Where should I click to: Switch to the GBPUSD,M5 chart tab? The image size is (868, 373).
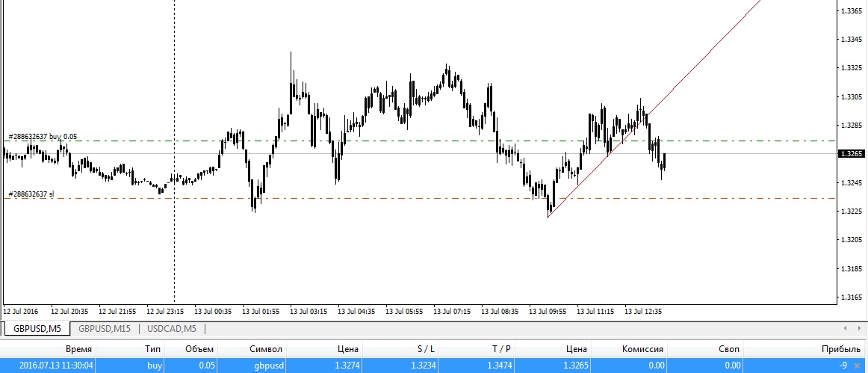(x=37, y=329)
